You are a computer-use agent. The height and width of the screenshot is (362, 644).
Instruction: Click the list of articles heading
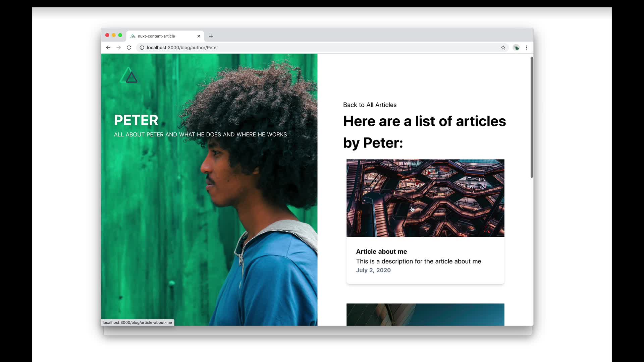(x=424, y=132)
